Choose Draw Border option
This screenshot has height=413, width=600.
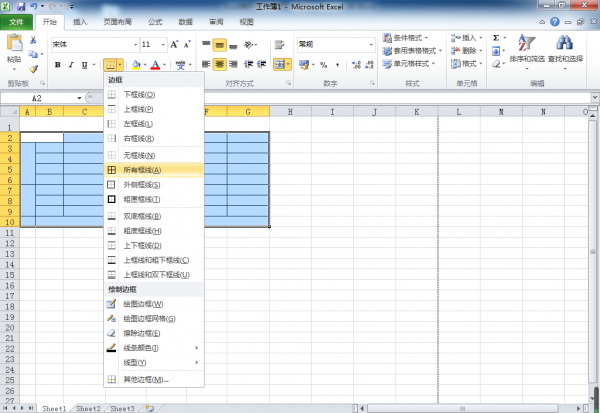click(154, 304)
